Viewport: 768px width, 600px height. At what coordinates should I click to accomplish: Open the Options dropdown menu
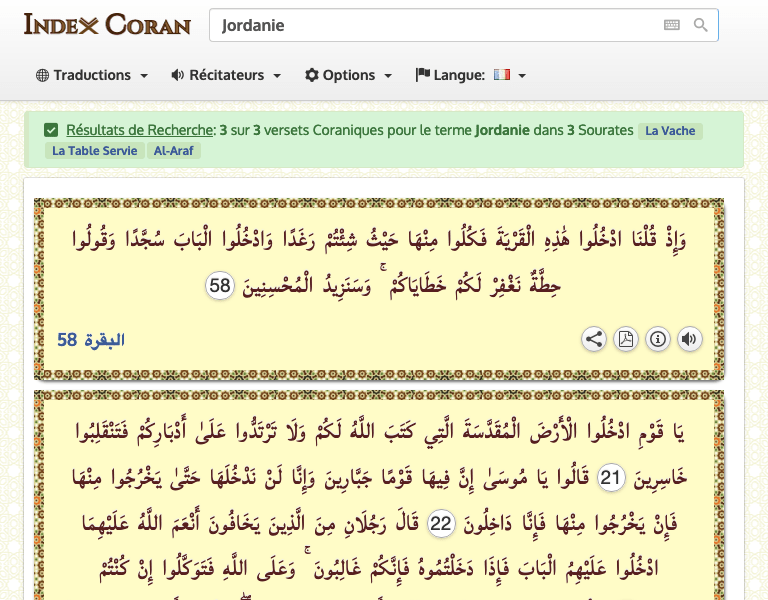(x=348, y=75)
